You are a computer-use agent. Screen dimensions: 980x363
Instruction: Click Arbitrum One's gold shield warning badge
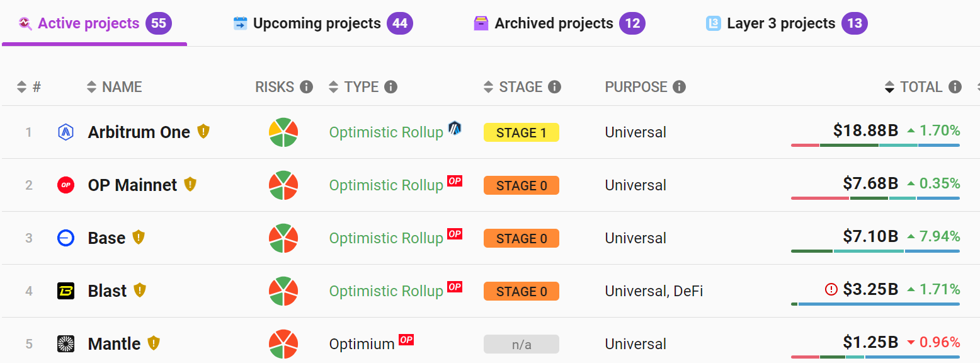(203, 132)
